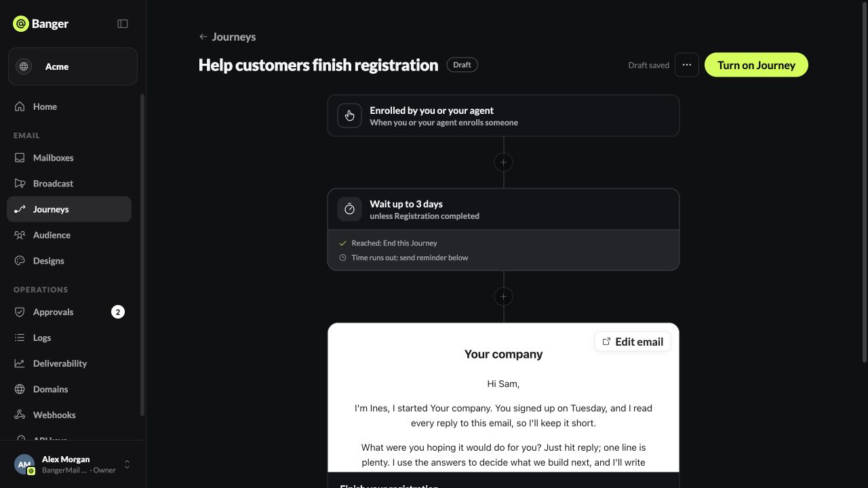This screenshot has width=868, height=488.
Task: Click the sidebar scrollbar
Action: pos(142,255)
